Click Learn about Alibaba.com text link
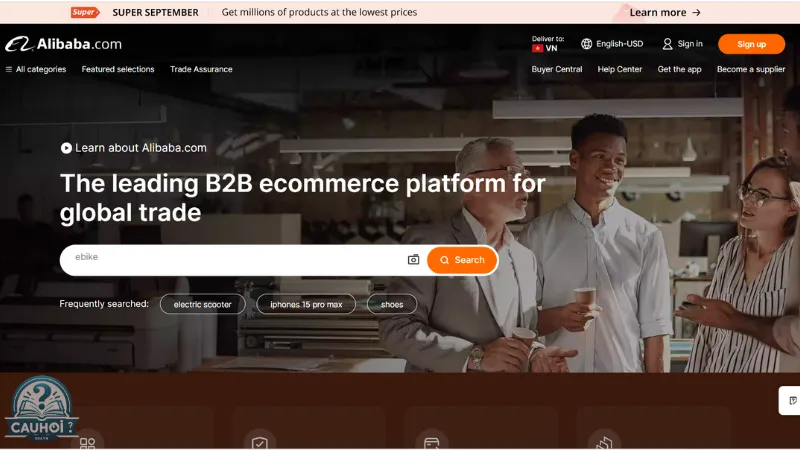The height and width of the screenshot is (450, 800). click(x=141, y=148)
